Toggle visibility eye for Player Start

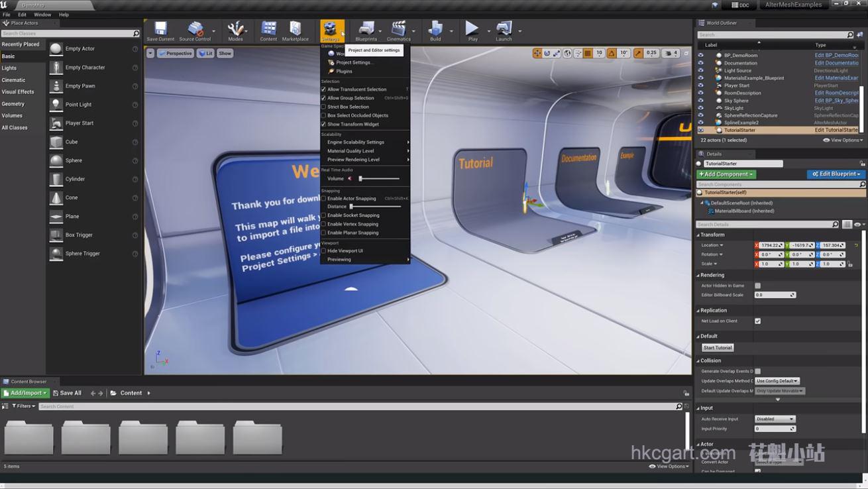[x=700, y=85]
